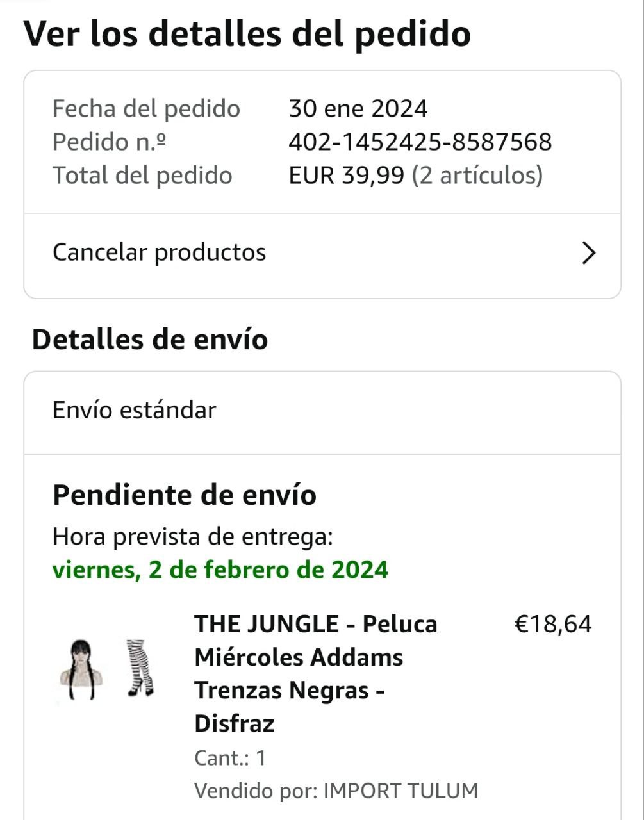Click the Fecha del pedido label
Screen dimensions: 644x820
click(146, 109)
